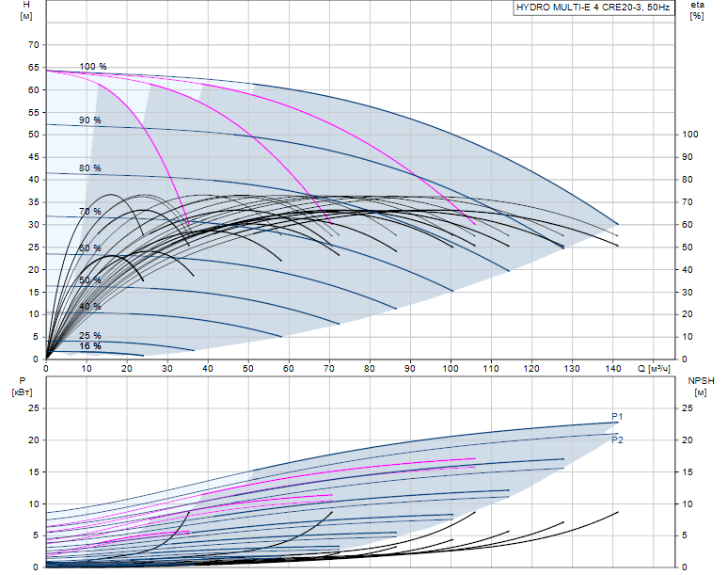Click the '55' tick on the H axis
The width and height of the screenshot is (728, 575).
[34, 112]
